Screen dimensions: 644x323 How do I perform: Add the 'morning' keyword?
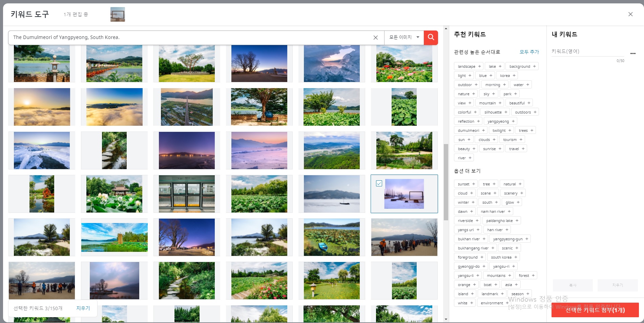(x=495, y=85)
